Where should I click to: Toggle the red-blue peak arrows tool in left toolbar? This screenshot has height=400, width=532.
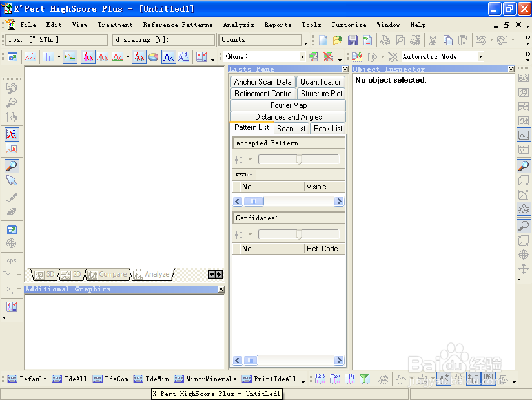(12, 134)
